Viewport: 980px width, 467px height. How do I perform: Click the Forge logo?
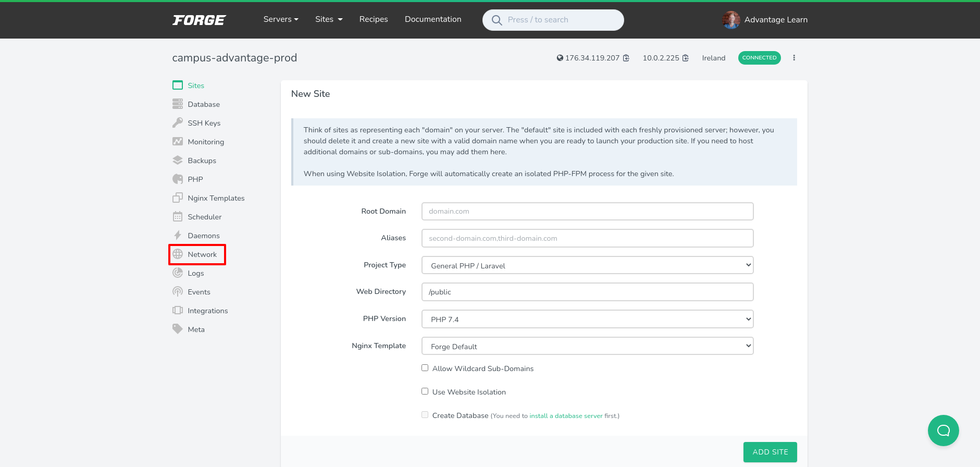click(x=199, y=20)
